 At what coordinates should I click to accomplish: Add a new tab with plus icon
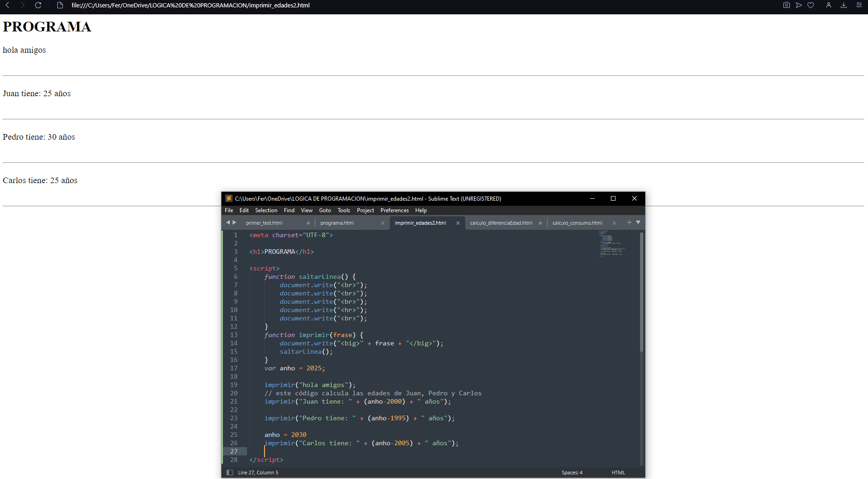click(629, 222)
